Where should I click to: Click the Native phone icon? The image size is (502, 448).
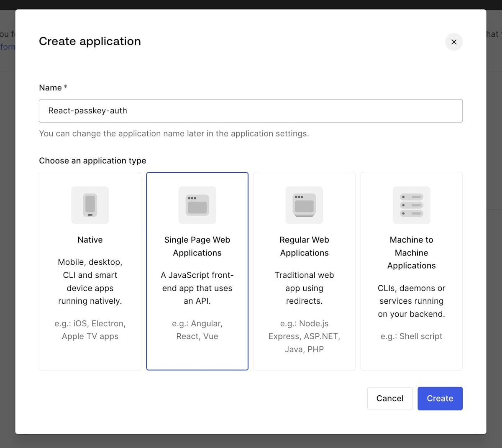point(90,205)
